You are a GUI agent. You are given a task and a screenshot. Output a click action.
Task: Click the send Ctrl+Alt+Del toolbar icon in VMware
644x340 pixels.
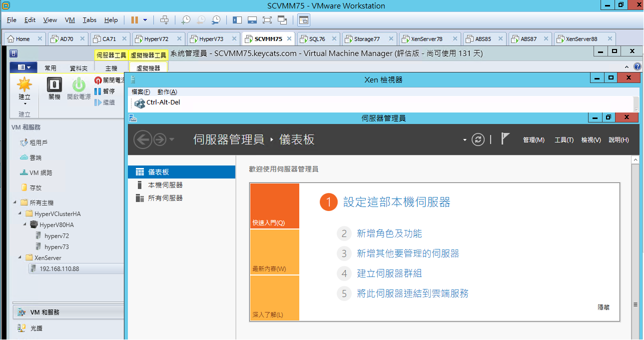[x=164, y=20]
